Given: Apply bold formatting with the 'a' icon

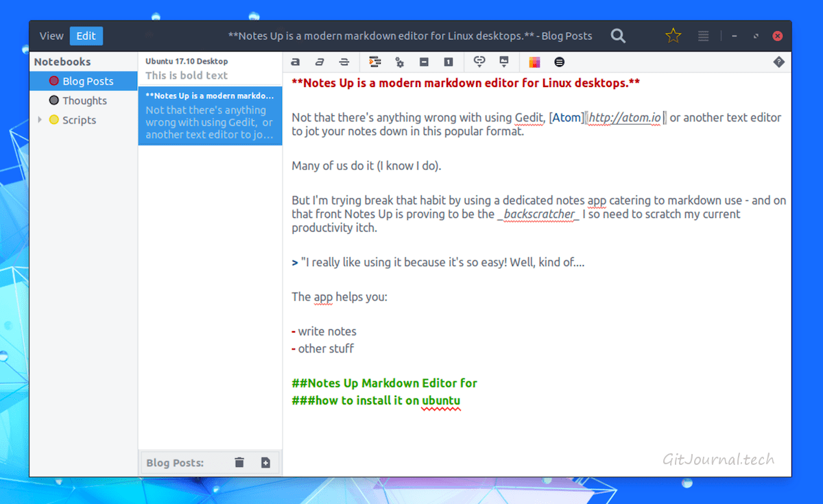Looking at the screenshot, I should 296,62.
